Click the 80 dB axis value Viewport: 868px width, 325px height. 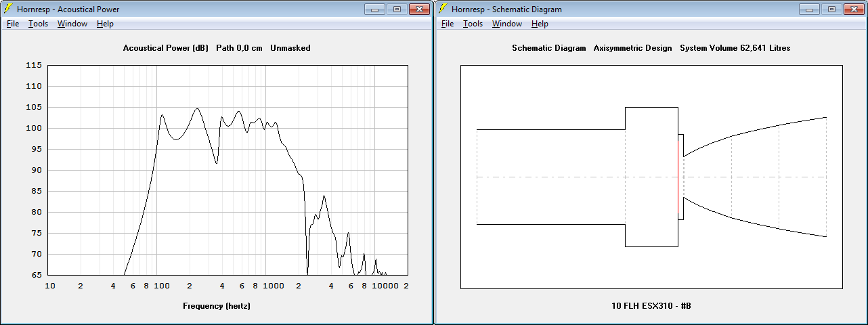37,212
